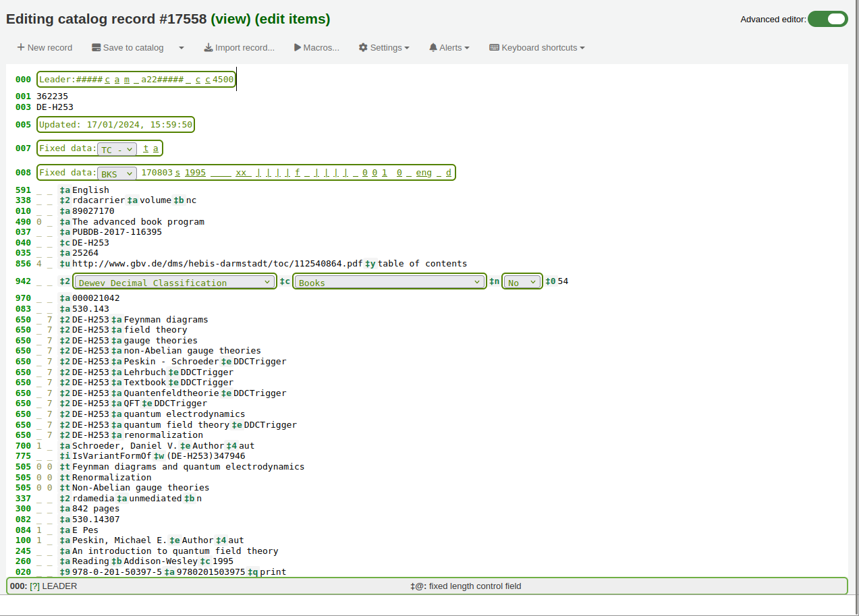
Task: Open the Keyboard shortcuts menu
Action: tap(537, 47)
